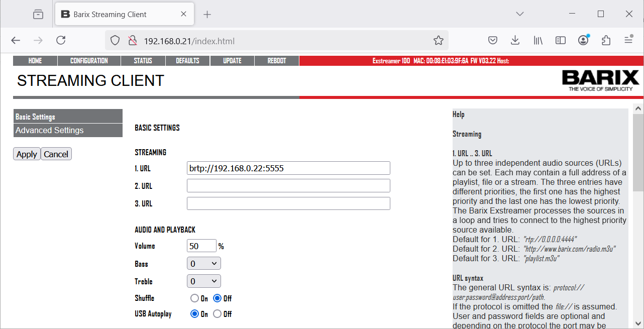
Task: Open the Downloads arrow icon
Action: 515,41
